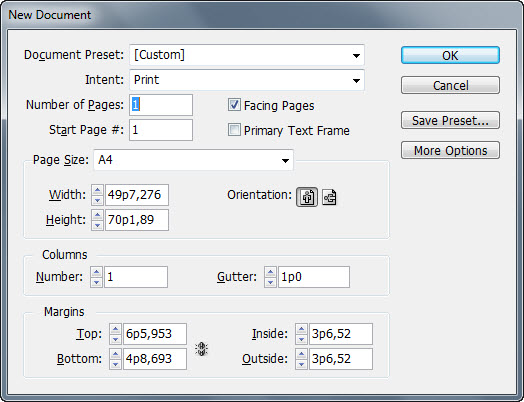The width and height of the screenshot is (524, 402).
Task: Increase column Number with up arrow
Action: [96, 272]
